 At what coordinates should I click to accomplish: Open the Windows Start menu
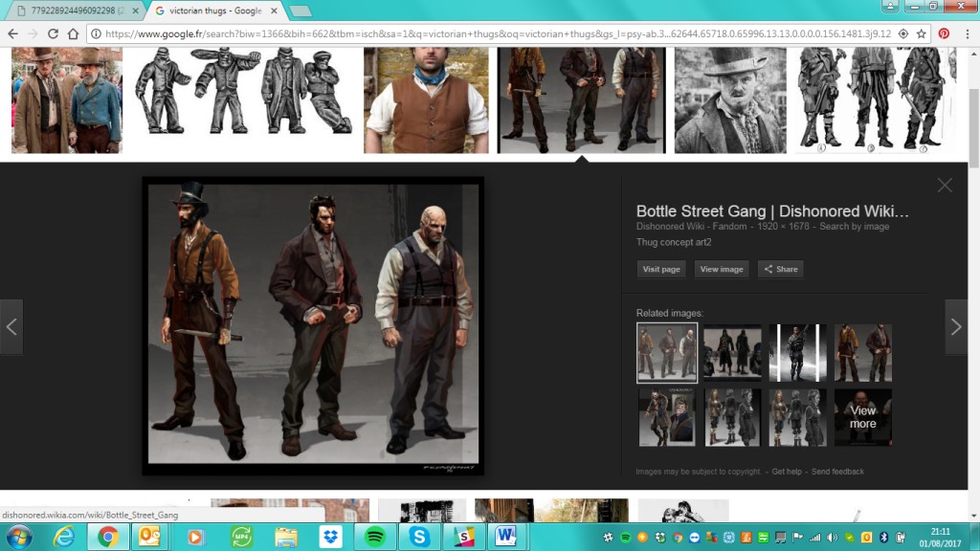pyautogui.click(x=19, y=537)
